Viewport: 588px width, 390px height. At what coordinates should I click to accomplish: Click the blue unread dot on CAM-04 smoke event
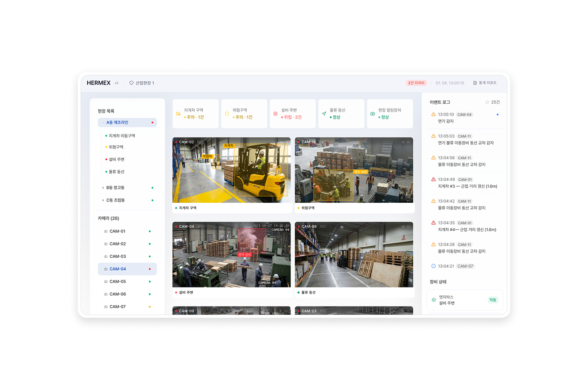coord(498,115)
